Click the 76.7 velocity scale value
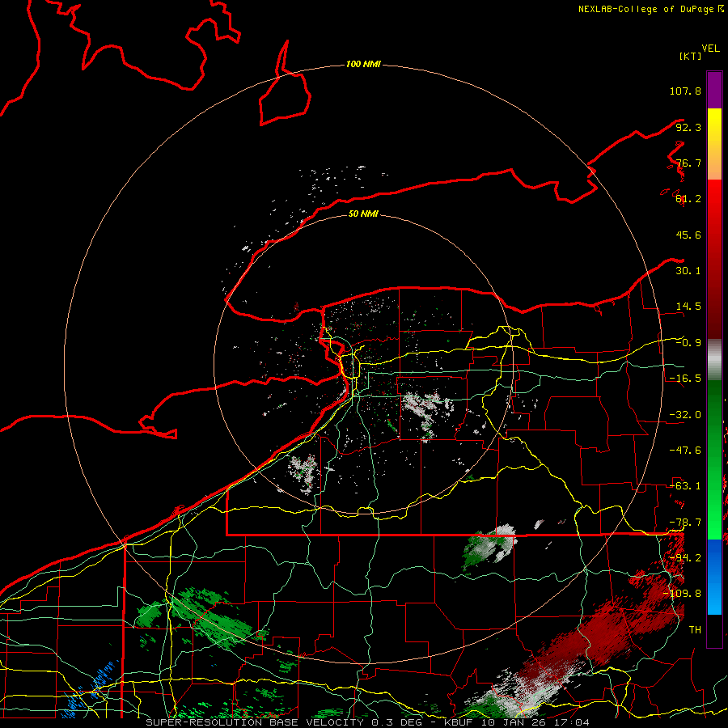The width and height of the screenshot is (728, 728). pyautogui.click(x=688, y=163)
